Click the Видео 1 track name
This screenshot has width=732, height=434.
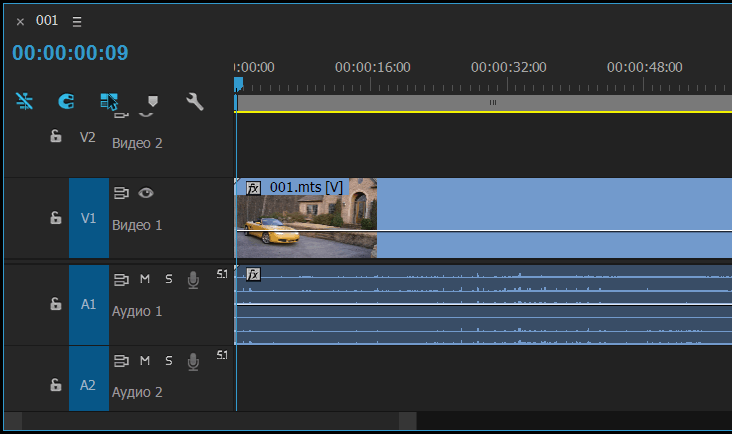(x=137, y=225)
